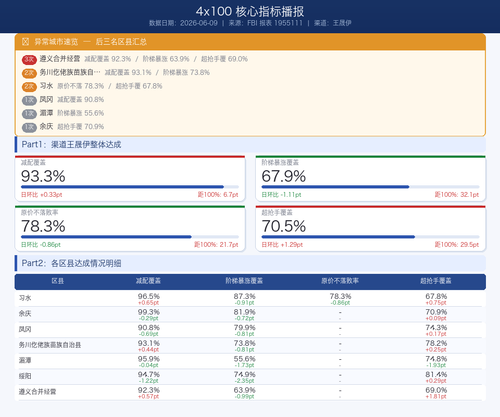Click "超抢手覆 70.9%" in the summary list
The height and width of the screenshot is (417, 500).
81,127
